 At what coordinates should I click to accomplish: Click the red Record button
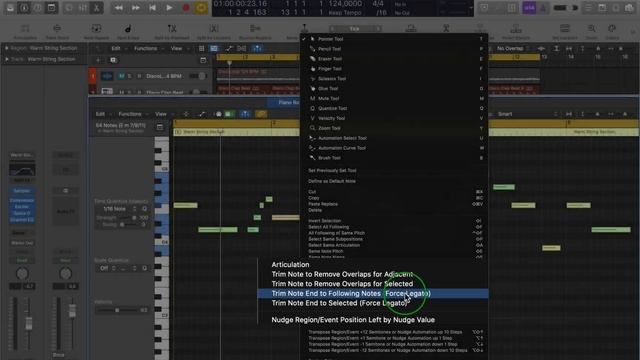(x=186, y=8)
